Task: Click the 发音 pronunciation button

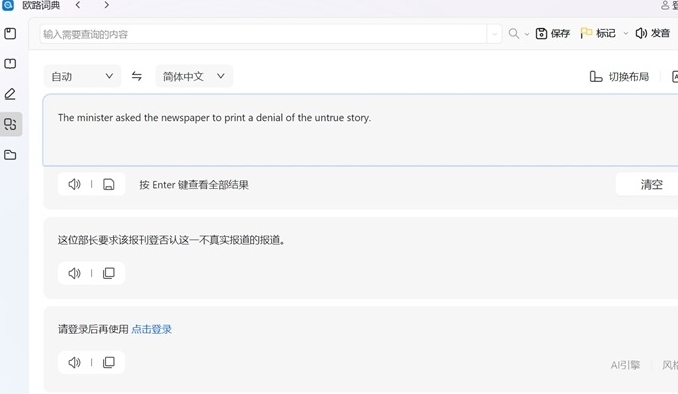Action: coord(652,33)
